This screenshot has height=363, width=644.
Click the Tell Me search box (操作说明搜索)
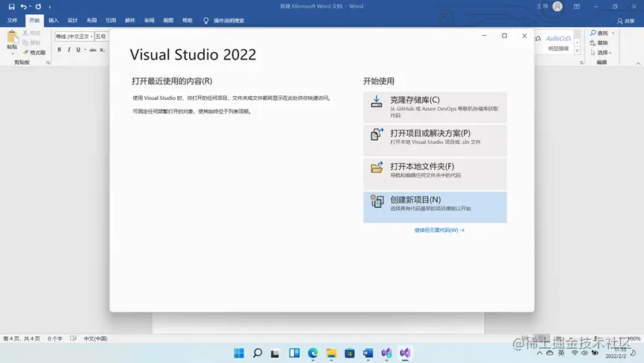click(224, 21)
